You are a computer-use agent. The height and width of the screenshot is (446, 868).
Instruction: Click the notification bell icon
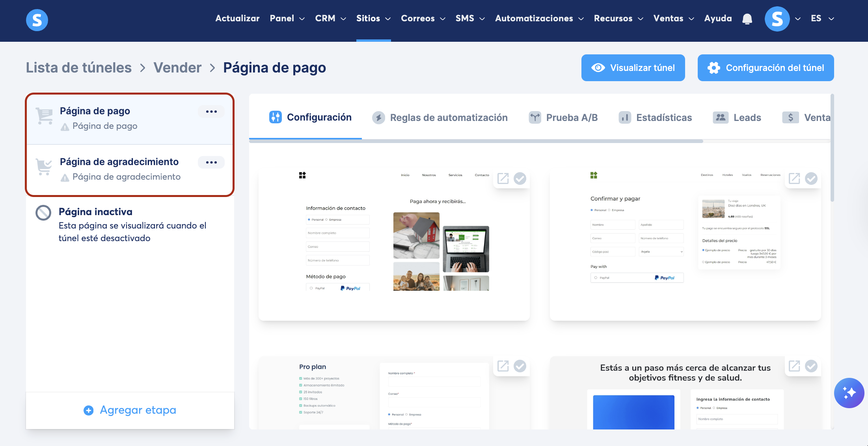pyautogui.click(x=747, y=19)
